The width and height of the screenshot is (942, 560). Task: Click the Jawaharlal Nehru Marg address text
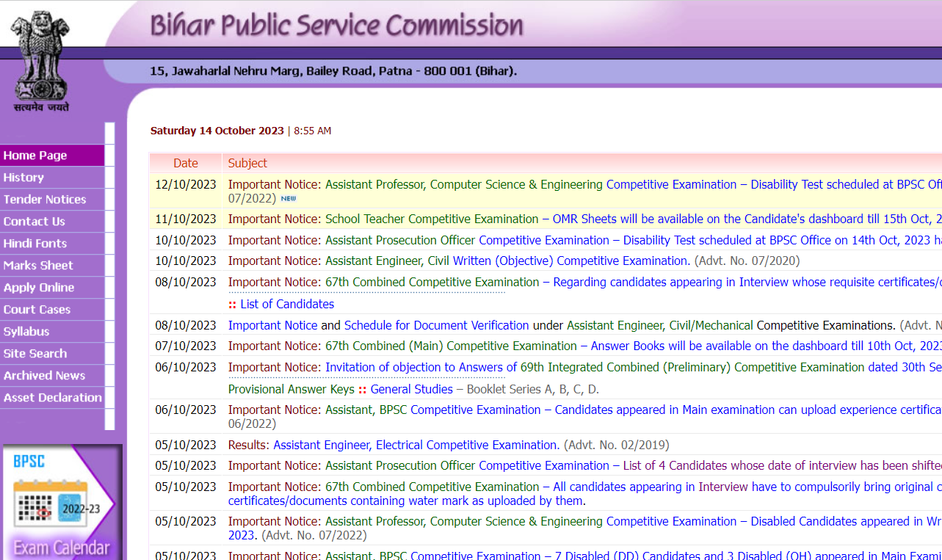[333, 71]
